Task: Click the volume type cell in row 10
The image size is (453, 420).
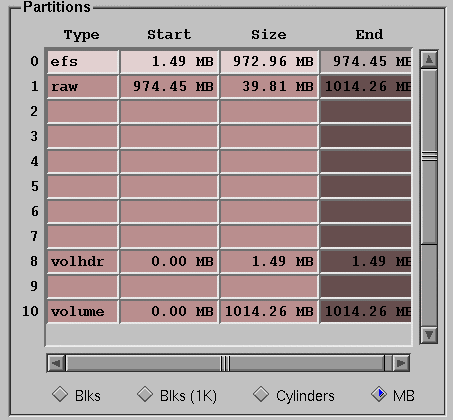Action: click(83, 312)
